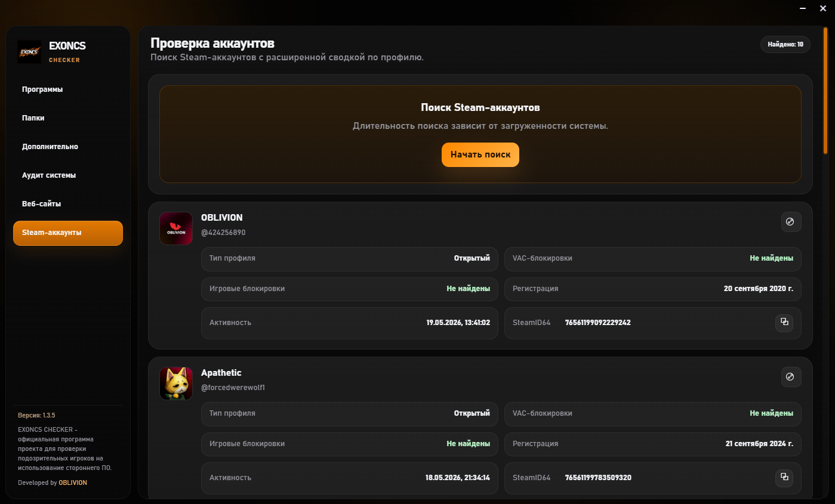The height and width of the screenshot is (504, 835).
Task: Click the Apathetic account name
Action: coord(221,373)
